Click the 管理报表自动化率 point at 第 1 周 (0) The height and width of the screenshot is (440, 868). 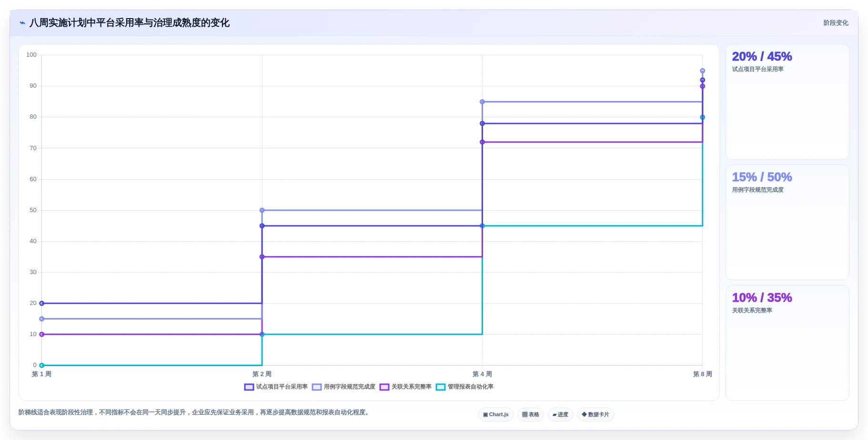coord(42,366)
